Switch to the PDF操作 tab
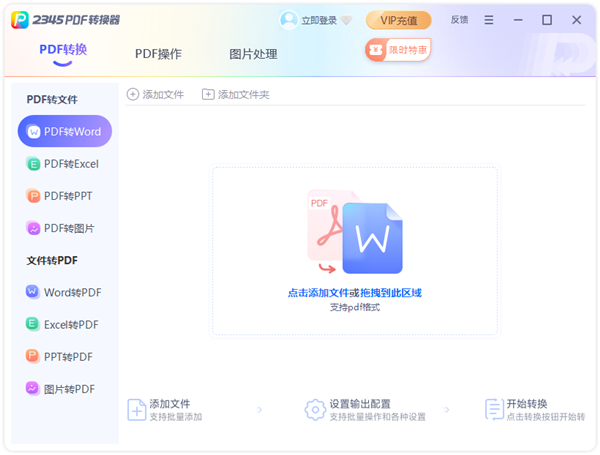The image size is (600, 455). pos(158,54)
